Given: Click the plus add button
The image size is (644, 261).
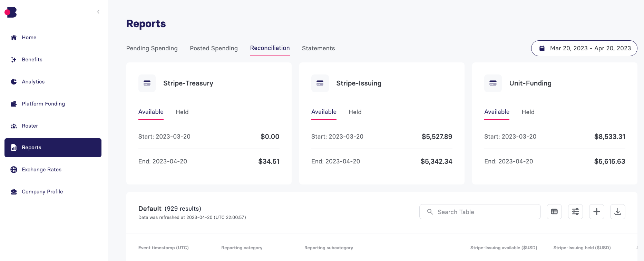Looking at the screenshot, I should click(x=597, y=212).
